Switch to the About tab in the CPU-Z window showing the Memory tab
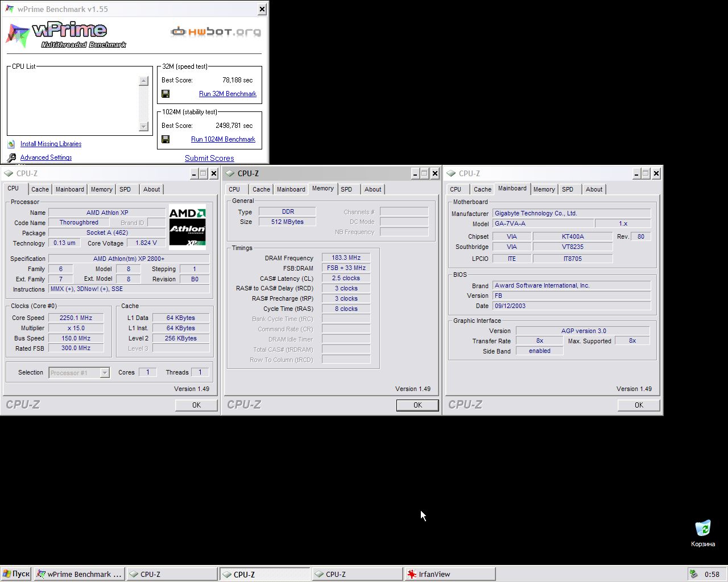Screen dimensions: 728x582 tap(373, 189)
